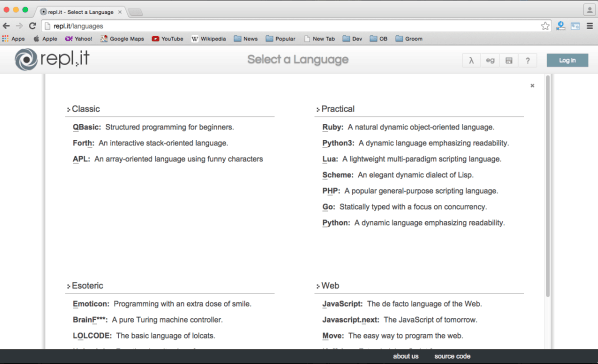Open the Apple bookmark
This screenshot has width=598, height=364.
click(45, 39)
